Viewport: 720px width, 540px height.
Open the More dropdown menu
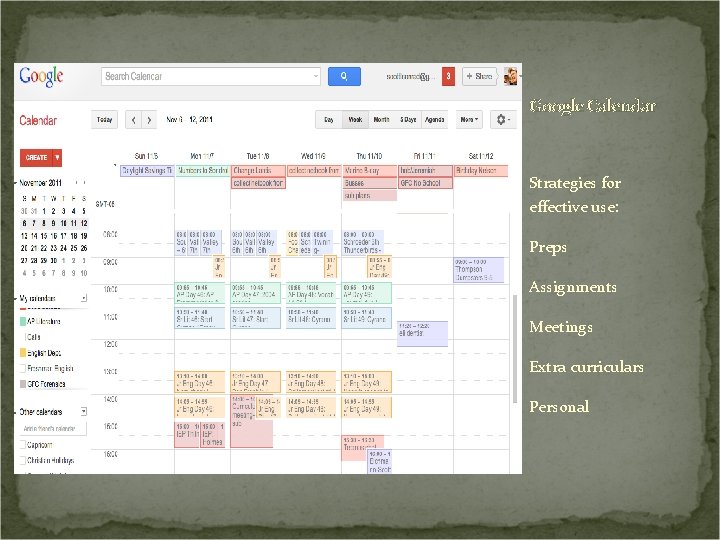[469, 120]
